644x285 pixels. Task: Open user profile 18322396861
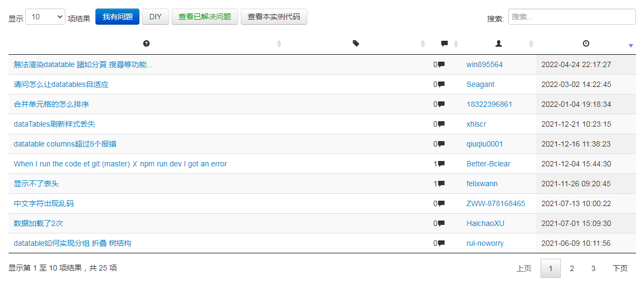click(x=490, y=104)
